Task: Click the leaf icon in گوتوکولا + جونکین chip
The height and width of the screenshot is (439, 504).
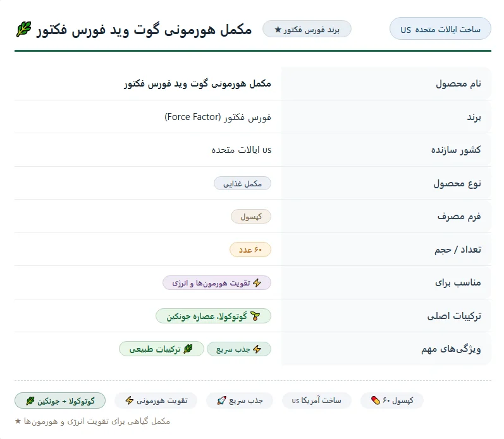Action: pyautogui.click(x=30, y=400)
